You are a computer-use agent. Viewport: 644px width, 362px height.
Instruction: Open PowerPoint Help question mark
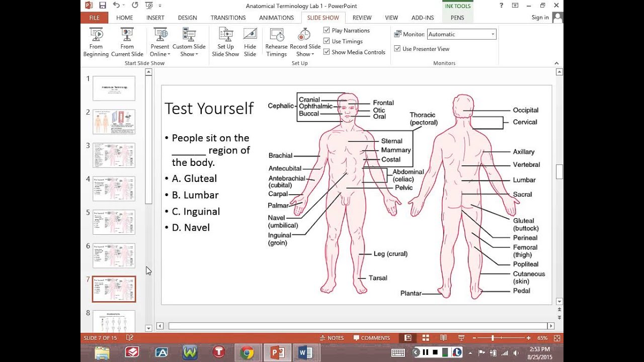pyautogui.click(x=502, y=6)
